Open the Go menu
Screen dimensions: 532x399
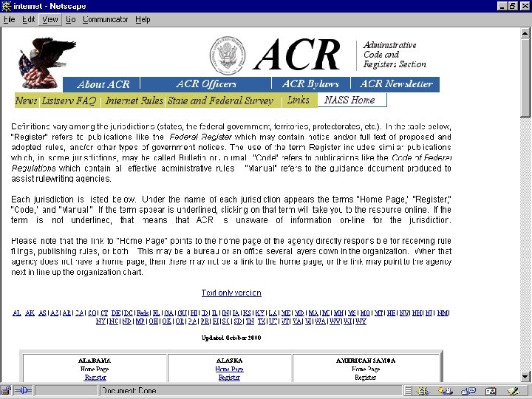(71, 19)
